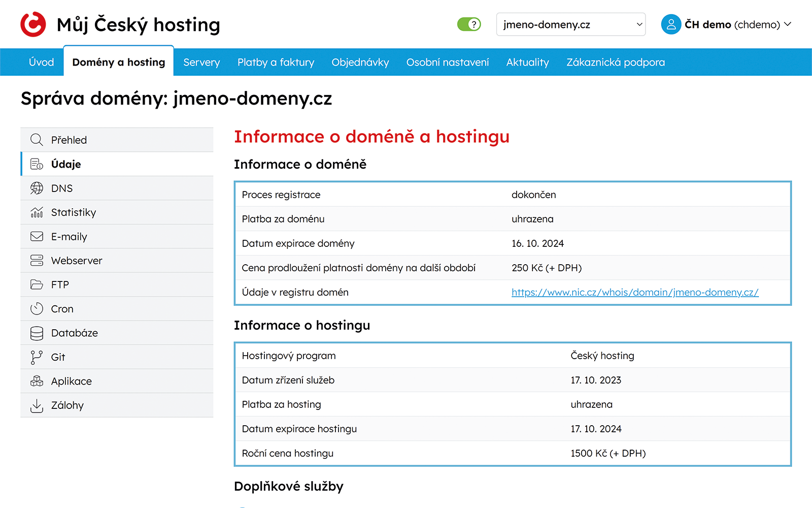
Task: Click the Přehled magnifier icon
Action: [37, 140]
